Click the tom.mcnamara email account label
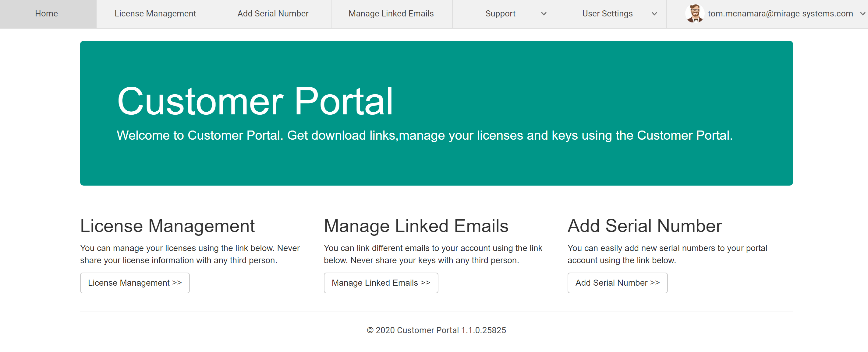Image resolution: width=868 pixels, height=352 pixels. click(780, 14)
